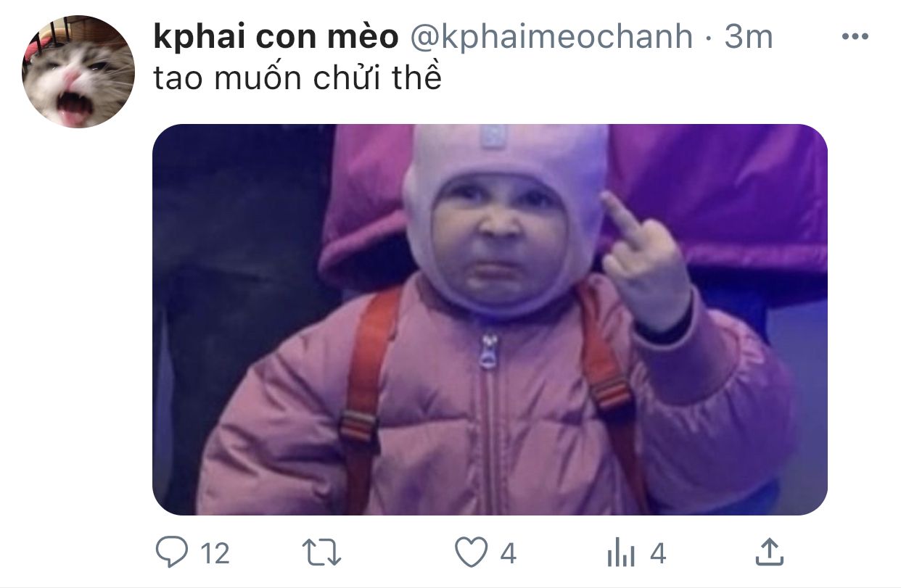This screenshot has height=588, width=901.
Task: Tap the 4 likes count beside the heart
Action: (x=508, y=555)
